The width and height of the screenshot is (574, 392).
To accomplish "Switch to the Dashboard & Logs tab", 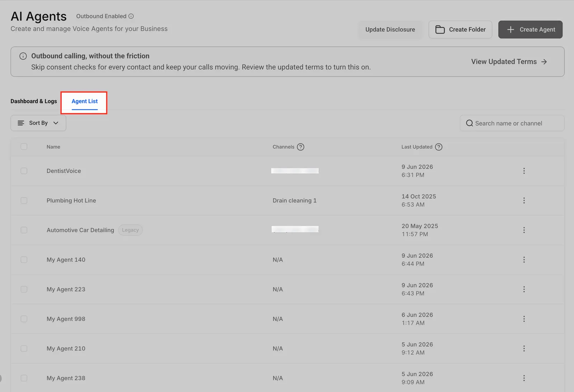I will tap(34, 101).
